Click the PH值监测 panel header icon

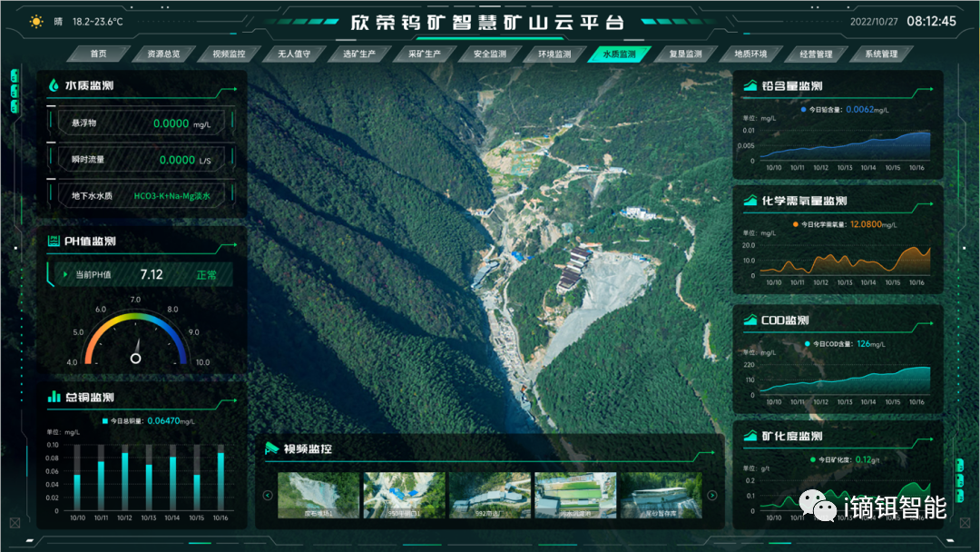54,241
